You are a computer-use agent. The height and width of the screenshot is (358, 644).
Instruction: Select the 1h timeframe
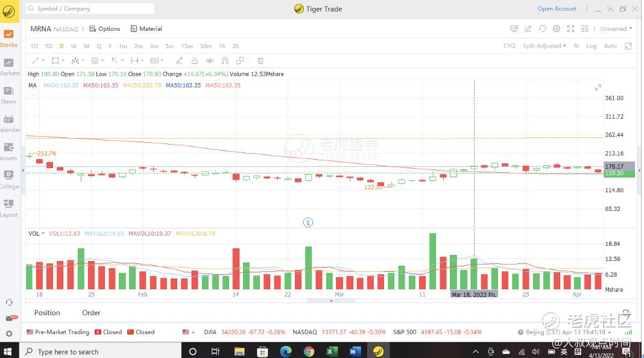point(222,46)
